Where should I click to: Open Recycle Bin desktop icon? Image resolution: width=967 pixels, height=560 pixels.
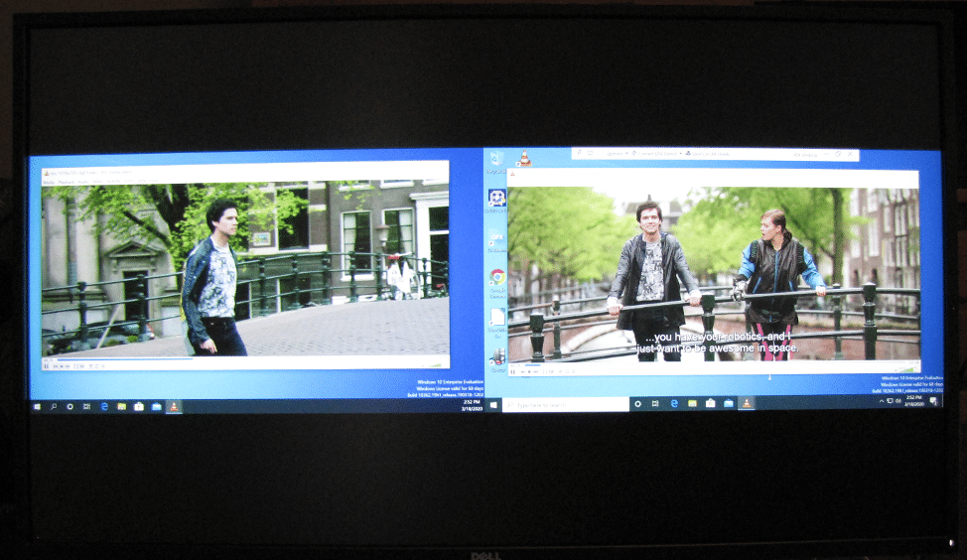497,160
